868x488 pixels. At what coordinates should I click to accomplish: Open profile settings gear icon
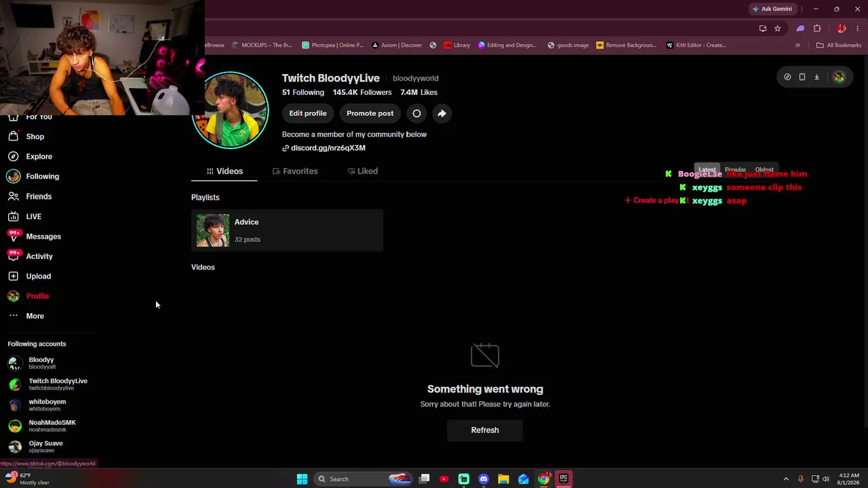[416, 113]
